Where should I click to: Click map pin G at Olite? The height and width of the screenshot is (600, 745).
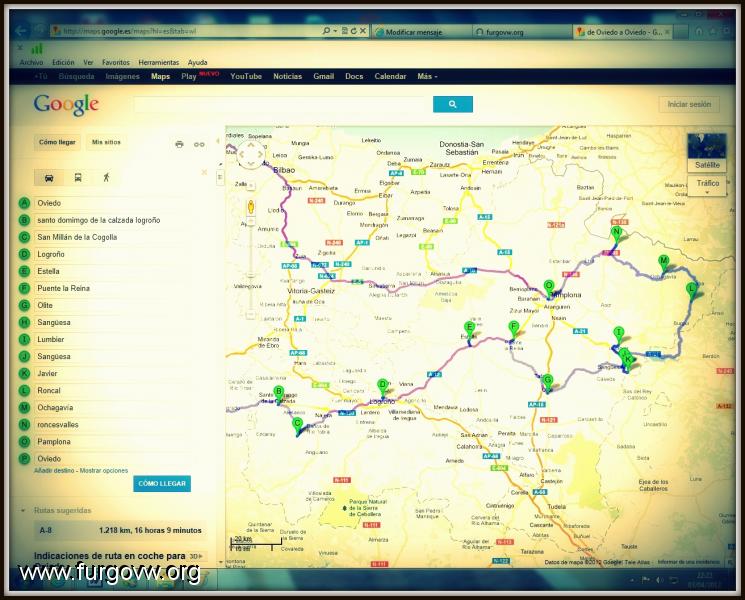[547, 382]
